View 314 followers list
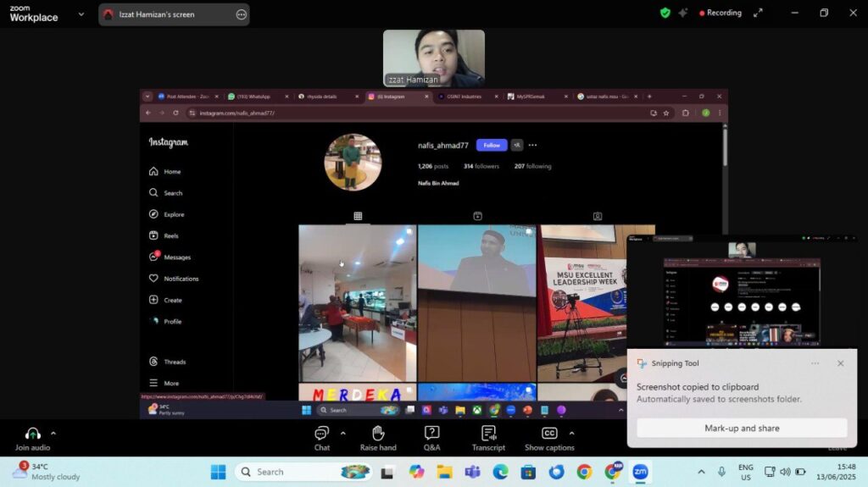The width and height of the screenshot is (868, 487). coord(481,166)
